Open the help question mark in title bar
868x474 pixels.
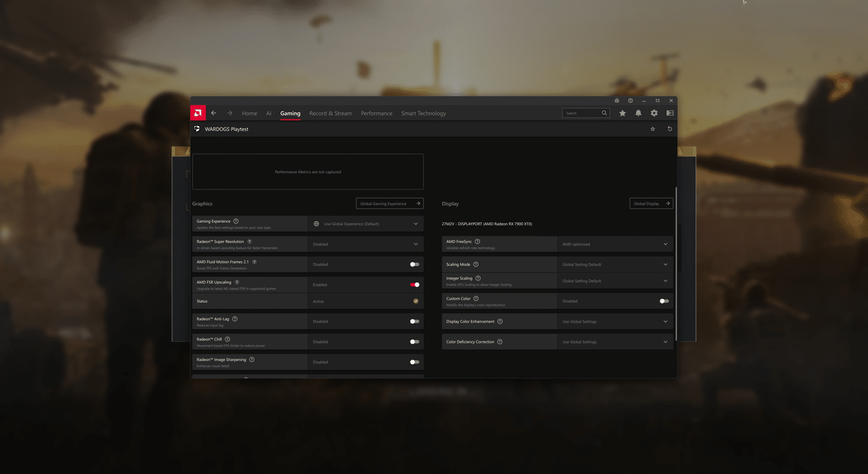(x=630, y=100)
